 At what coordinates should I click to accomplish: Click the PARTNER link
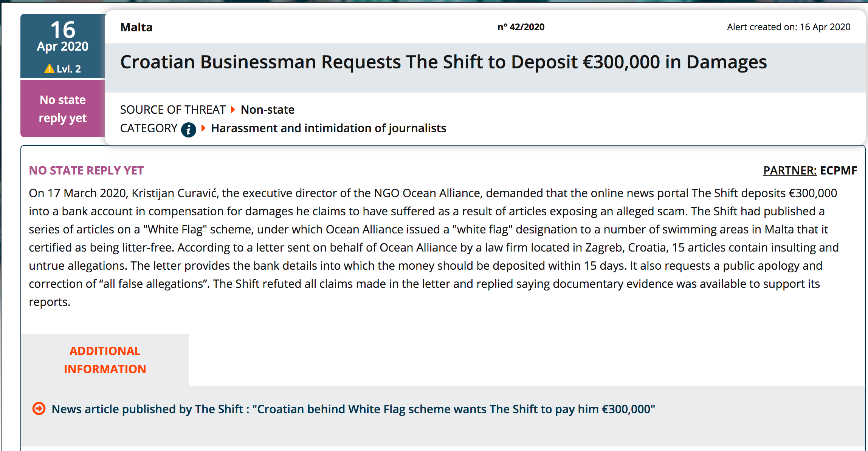[x=790, y=170]
